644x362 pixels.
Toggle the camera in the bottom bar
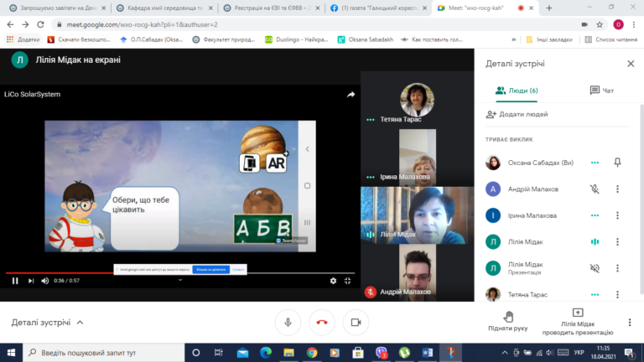(356, 323)
